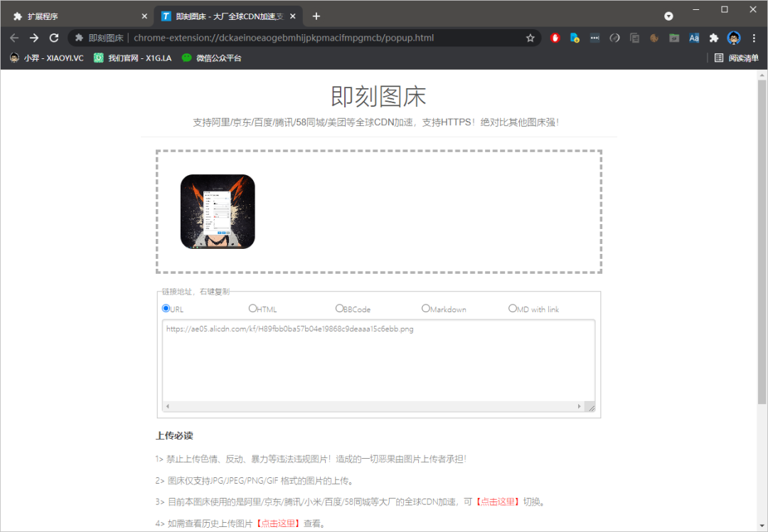Open the Extensions puzzle-piece menu
768x532 pixels.
point(714,38)
